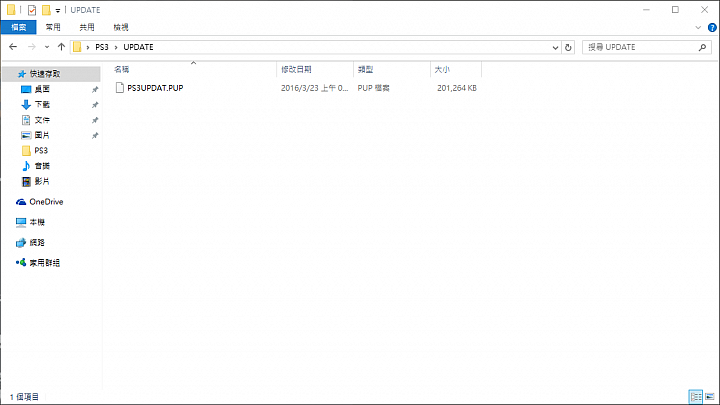Switch to details view in status bar

coord(696,397)
